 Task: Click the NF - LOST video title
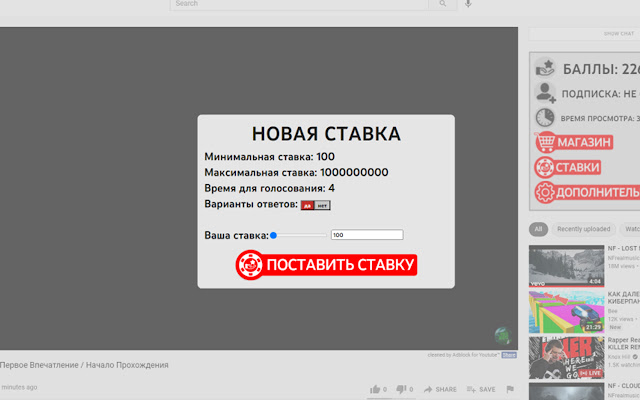[624, 248]
